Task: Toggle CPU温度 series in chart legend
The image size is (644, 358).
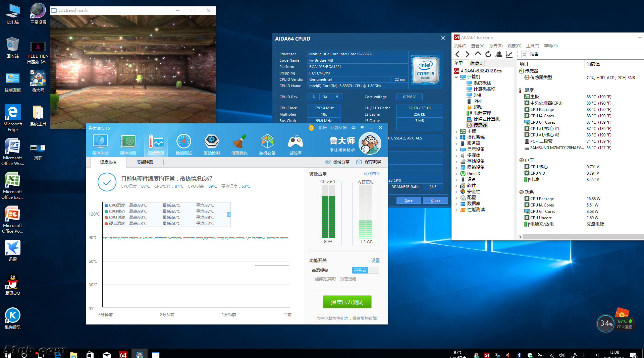Action: coord(115,205)
